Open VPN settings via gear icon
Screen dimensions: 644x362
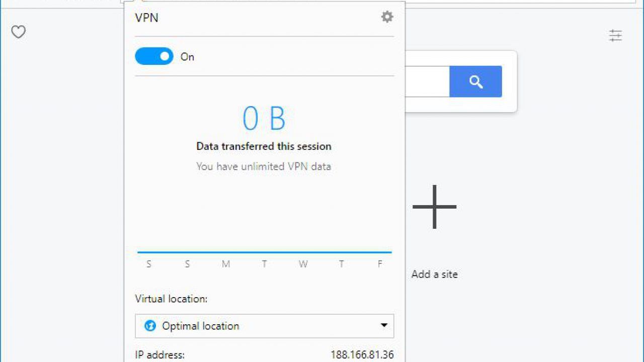(387, 17)
